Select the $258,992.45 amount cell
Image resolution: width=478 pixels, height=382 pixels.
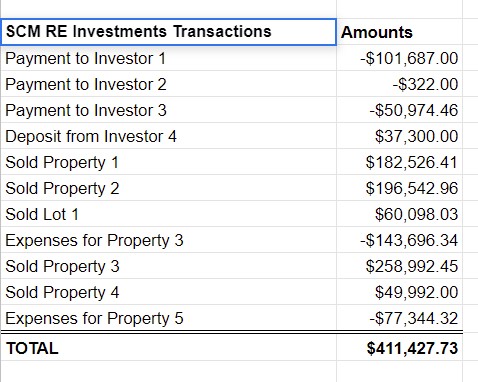(399, 266)
